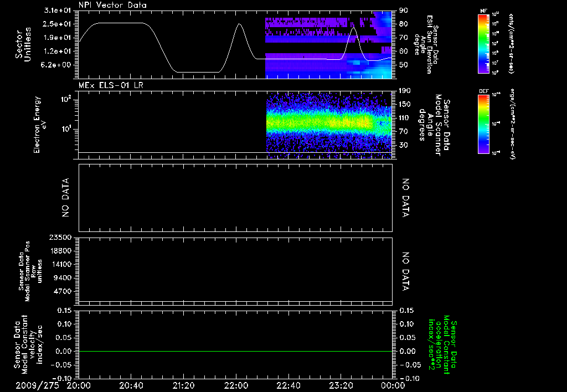Screen dimensions: 567x392
Task: Click the "22:00" time tick label
Action: 236,385
